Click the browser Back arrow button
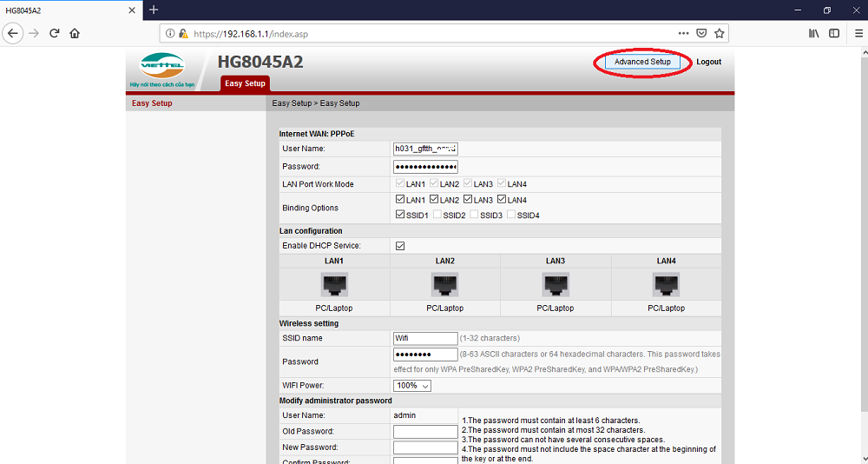 (x=13, y=34)
